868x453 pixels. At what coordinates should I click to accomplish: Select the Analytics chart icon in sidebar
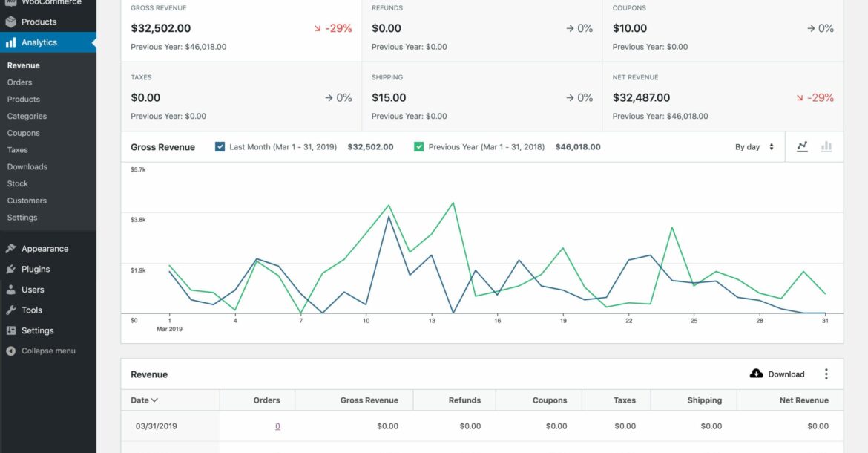point(10,42)
